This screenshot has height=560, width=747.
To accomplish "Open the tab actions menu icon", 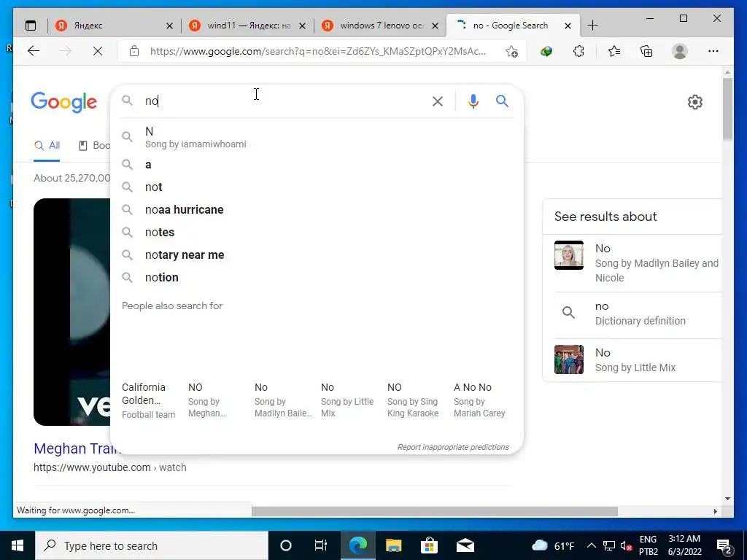I will (31, 26).
